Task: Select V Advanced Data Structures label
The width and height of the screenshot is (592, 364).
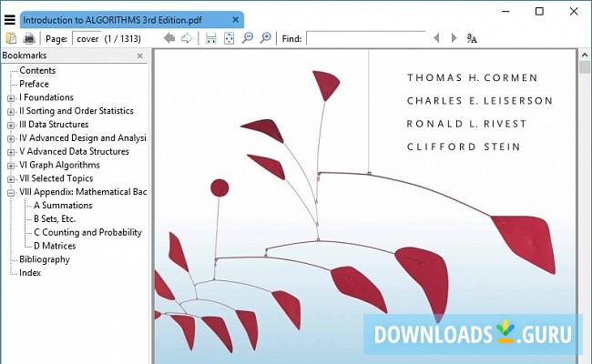Action: 74,152
